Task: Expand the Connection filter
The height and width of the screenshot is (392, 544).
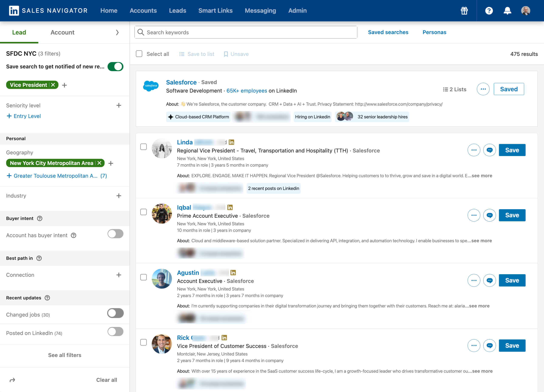Action: point(119,275)
